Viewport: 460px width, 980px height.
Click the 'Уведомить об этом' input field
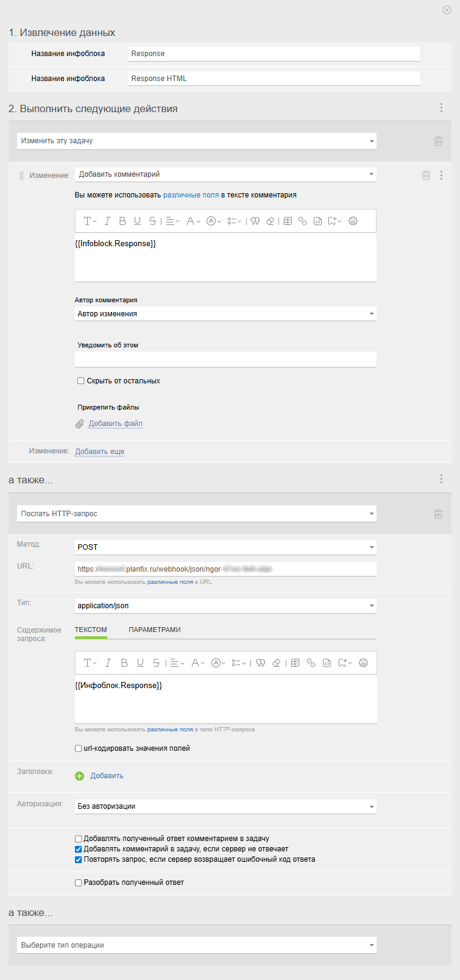[x=225, y=360]
